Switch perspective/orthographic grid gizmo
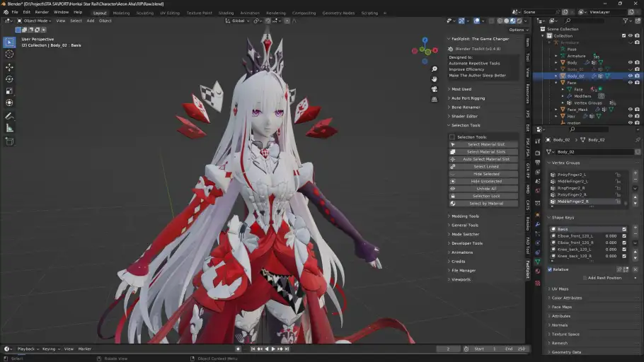The height and width of the screenshot is (362, 644). point(434,99)
